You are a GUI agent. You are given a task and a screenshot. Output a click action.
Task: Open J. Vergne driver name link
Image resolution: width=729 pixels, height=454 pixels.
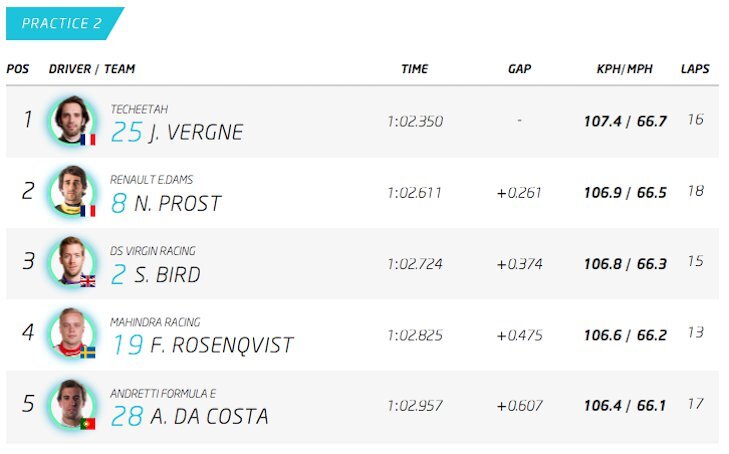(195, 133)
